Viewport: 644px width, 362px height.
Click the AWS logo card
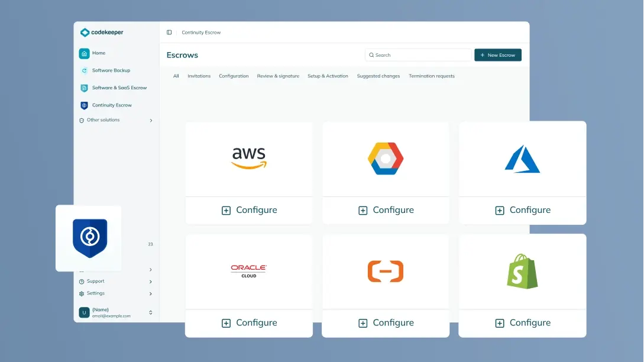coord(249,158)
